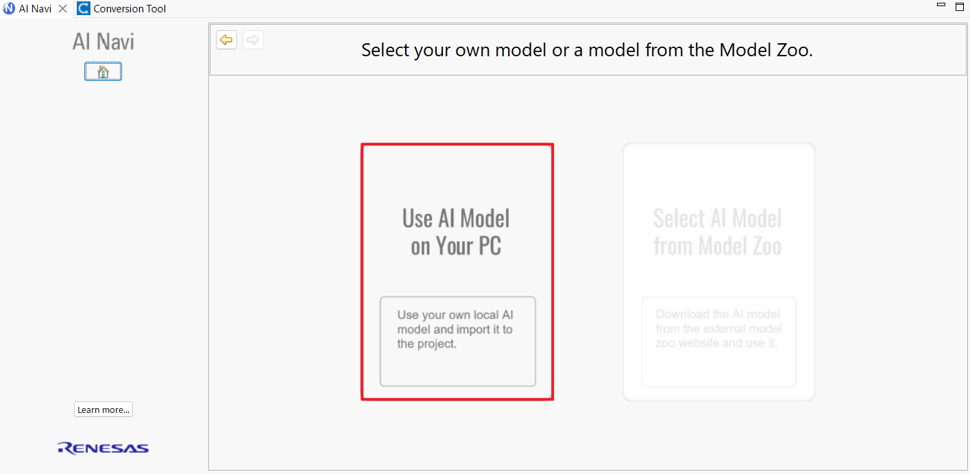This screenshot has height=474, width=970.
Task: Click the external model zoo description box
Action: (x=719, y=342)
